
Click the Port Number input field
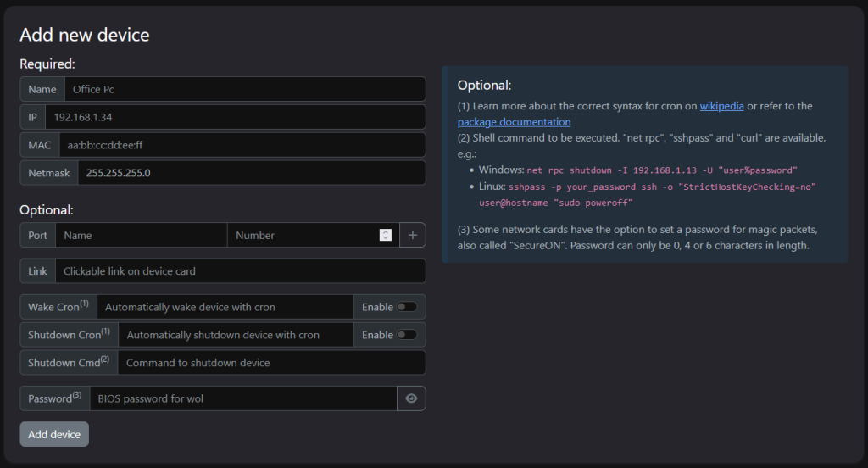pyautogui.click(x=314, y=235)
